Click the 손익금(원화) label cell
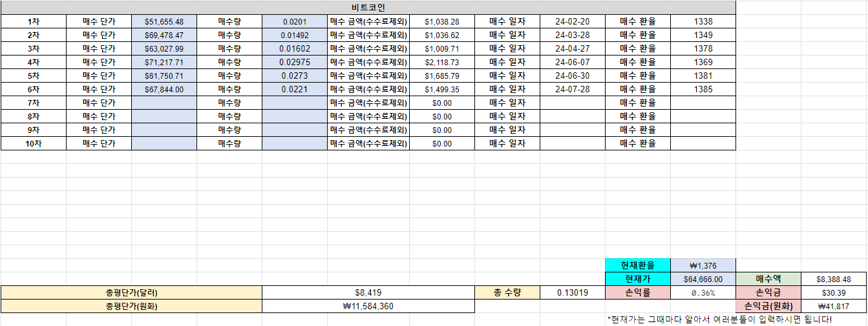 click(768, 306)
